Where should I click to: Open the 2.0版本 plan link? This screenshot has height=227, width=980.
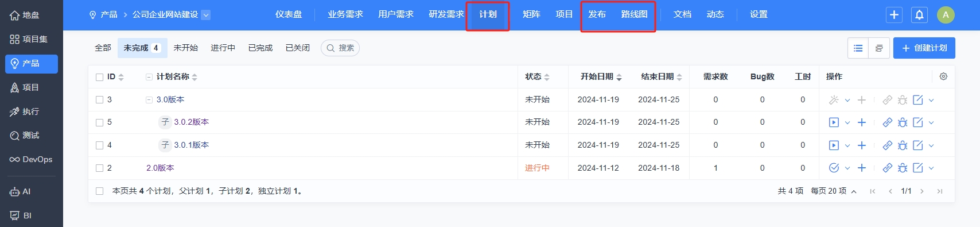pos(160,168)
